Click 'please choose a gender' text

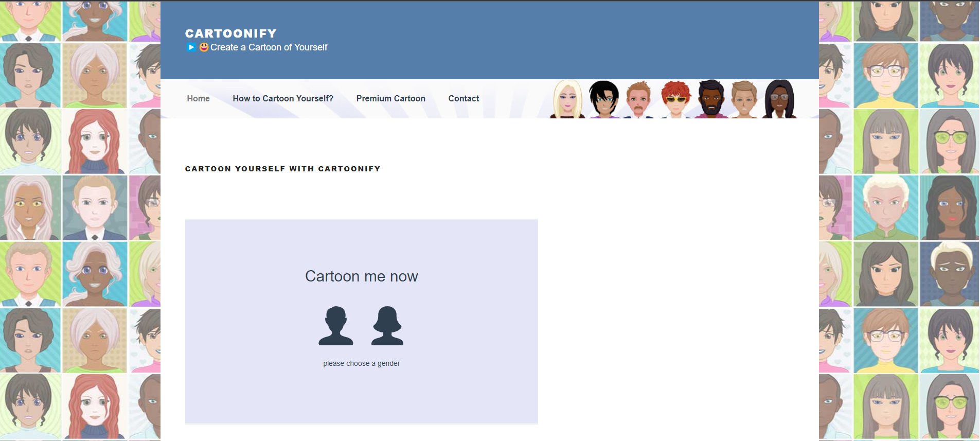362,363
